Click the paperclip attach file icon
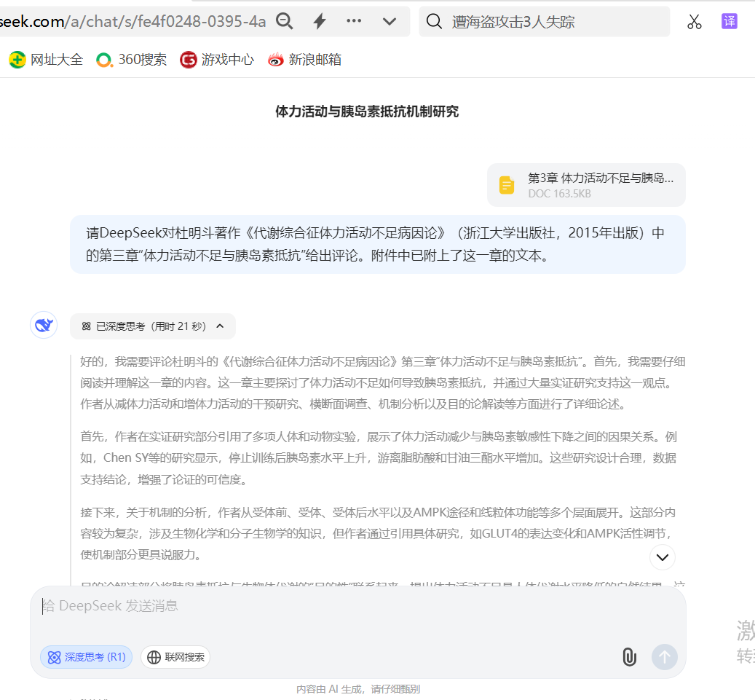 (x=629, y=656)
